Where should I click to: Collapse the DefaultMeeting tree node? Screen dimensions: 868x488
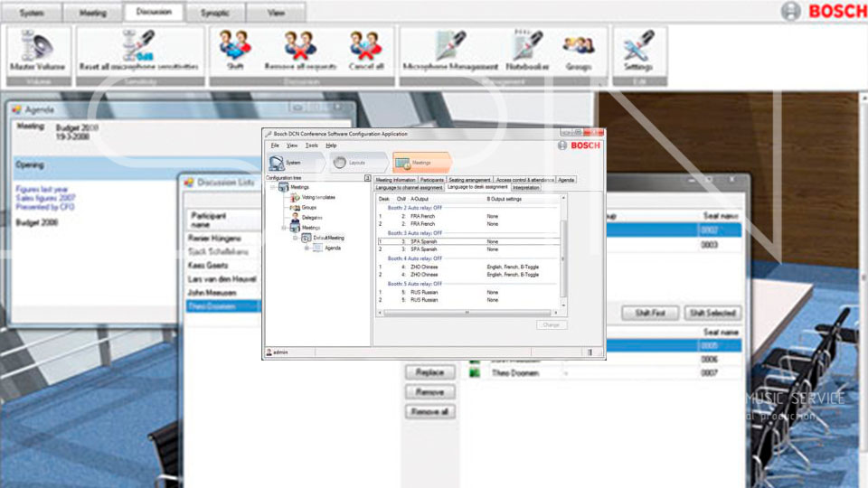[x=294, y=238]
